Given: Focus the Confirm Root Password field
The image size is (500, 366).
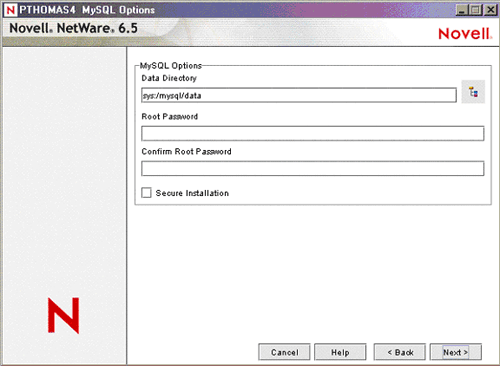Looking at the screenshot, I should pos(313,168).
